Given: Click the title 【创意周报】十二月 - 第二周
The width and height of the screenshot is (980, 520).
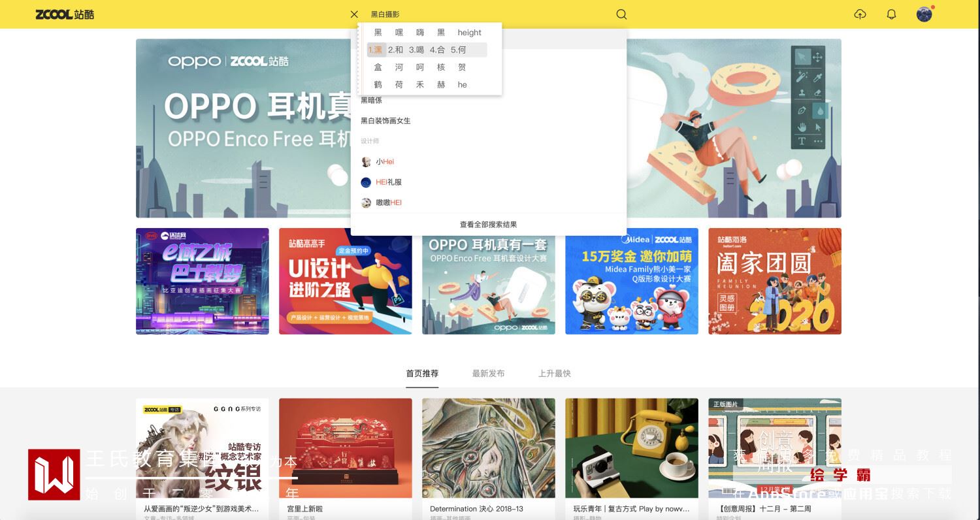Looking at the screenshot, I should coord(764,509).
